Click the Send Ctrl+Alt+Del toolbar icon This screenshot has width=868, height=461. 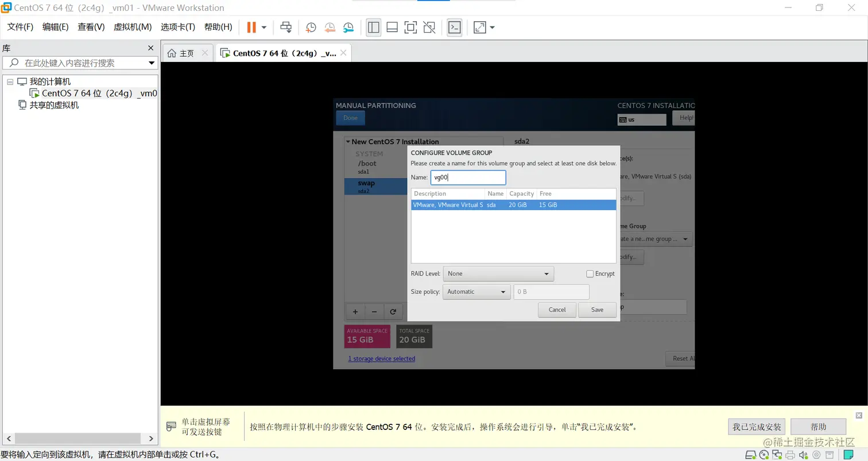pyautogui.click(x=286, y=27)
